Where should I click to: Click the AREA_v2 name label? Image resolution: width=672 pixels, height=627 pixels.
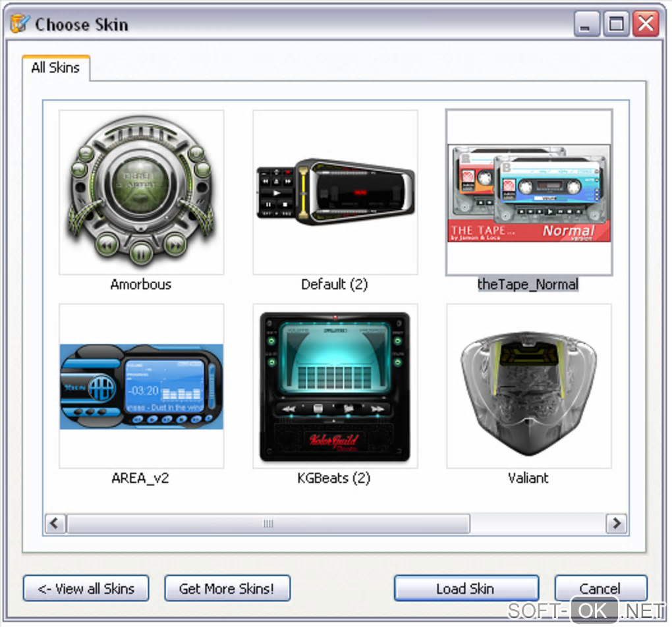coord(140,478)
